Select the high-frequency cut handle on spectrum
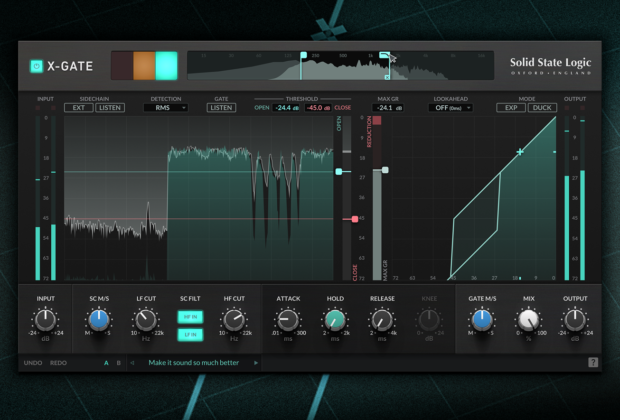 pyautogui.click(x=384, y=55)
